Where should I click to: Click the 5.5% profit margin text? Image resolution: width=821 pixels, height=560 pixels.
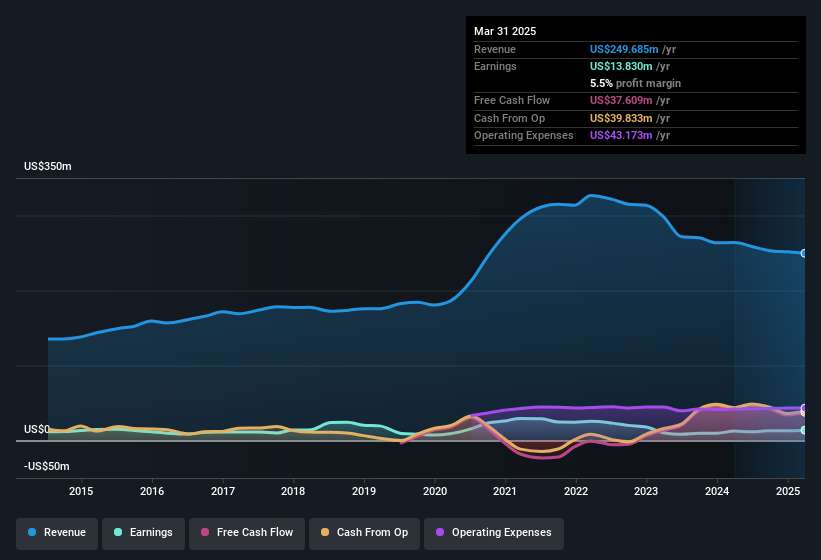pyautogui.click(x=635, y=83)
